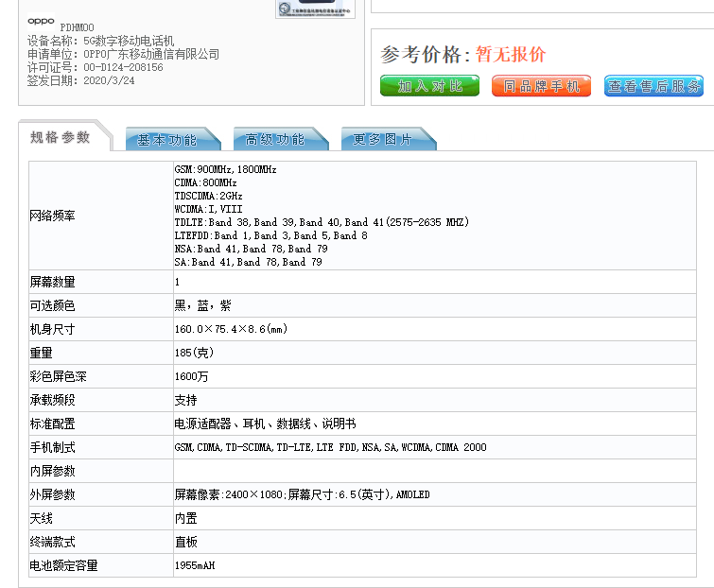This screenshot has width=714, height=588.
Task: Select 电源适配器、耳机、数据线、说明书 value
Action: click(265, 424)
